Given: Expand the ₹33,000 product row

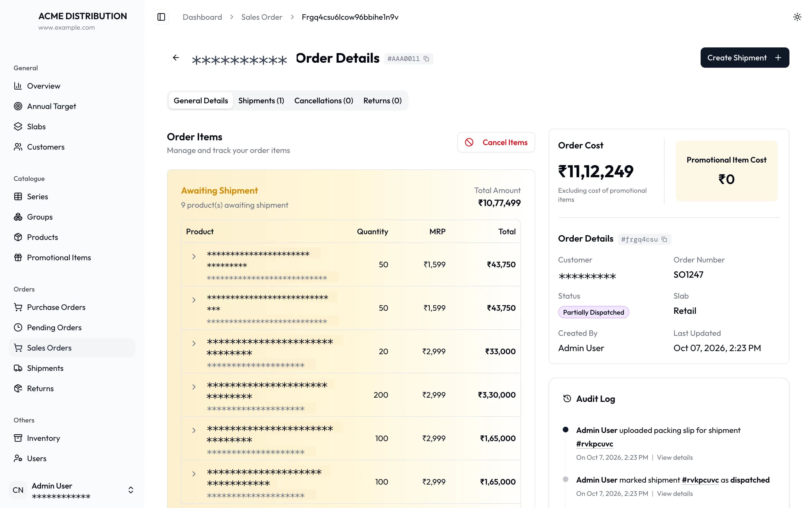Looking at the screenshot, I should pyautogui.click(x=194, y=343).
